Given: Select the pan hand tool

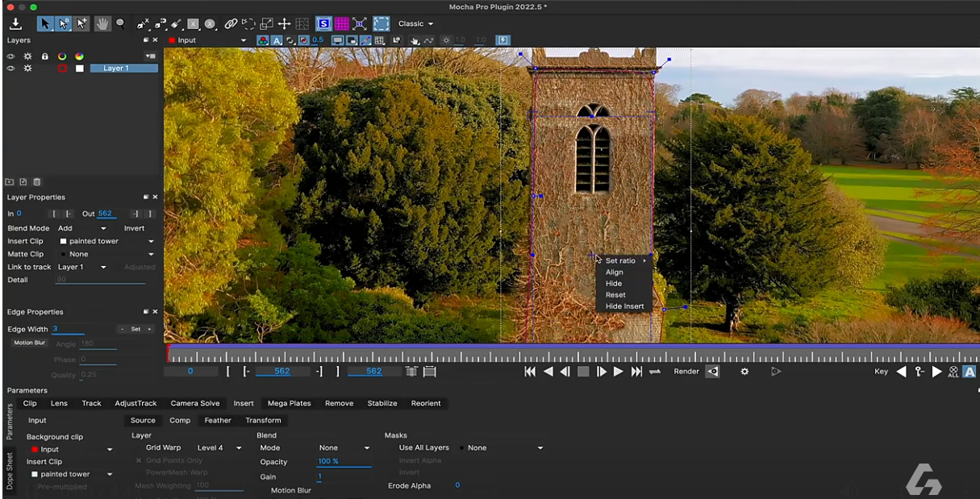Looking at the screenshot, I should [x=102, y=23].
